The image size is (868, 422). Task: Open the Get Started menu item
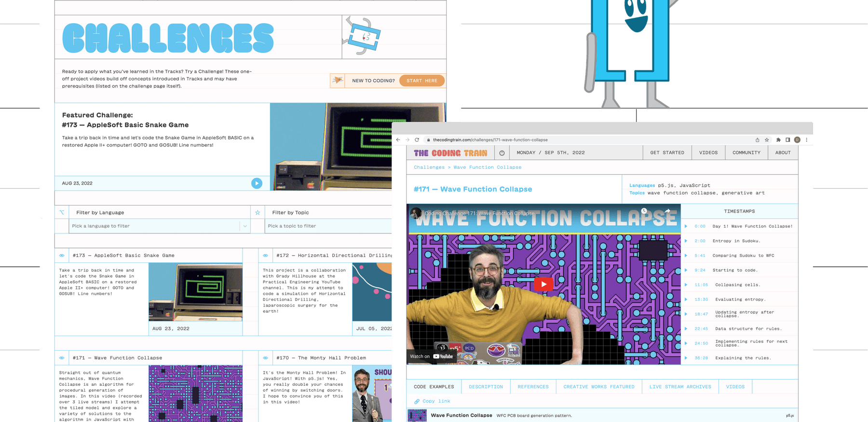667,153
